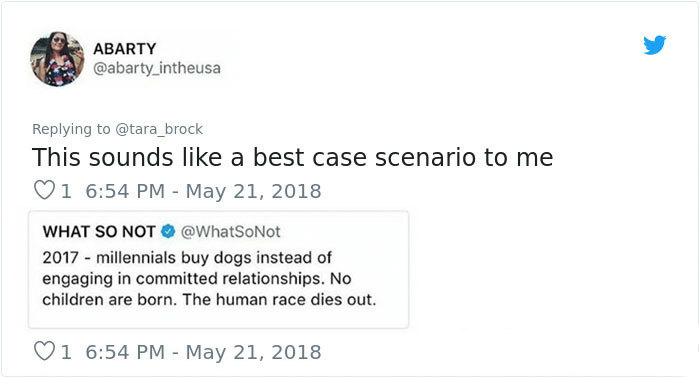Open the bottom 6:54 PM - May 21, 2018 timestamp
Screen dimensions: 700x378
pyautogui.click(x=203, y=352)
